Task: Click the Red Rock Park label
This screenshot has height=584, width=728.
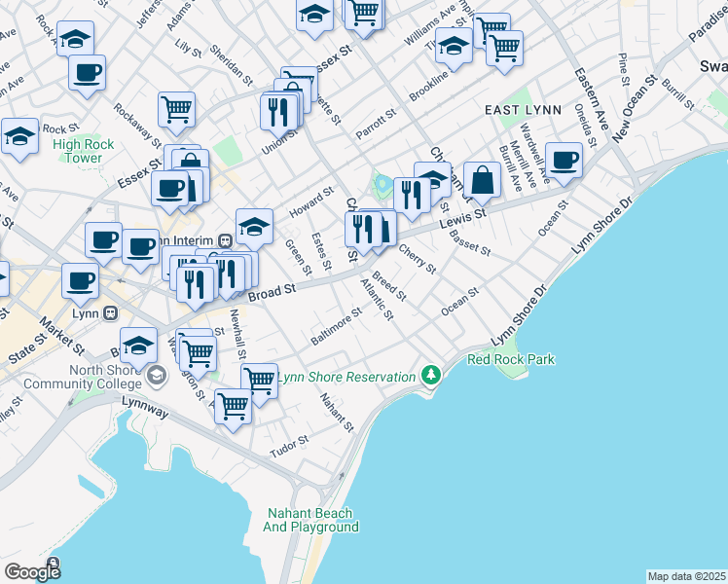Action: (511, 359)
